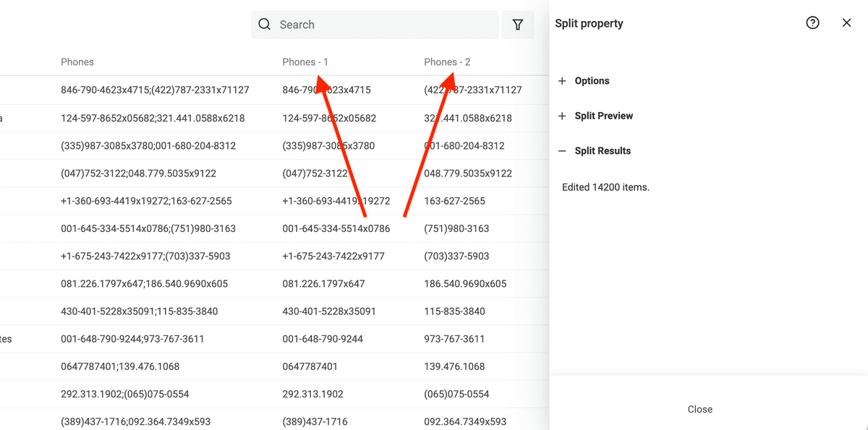Viewport: 868px width, 430px height.
Task: Select the Phones - 2 column header
Action: coord(447,62)
